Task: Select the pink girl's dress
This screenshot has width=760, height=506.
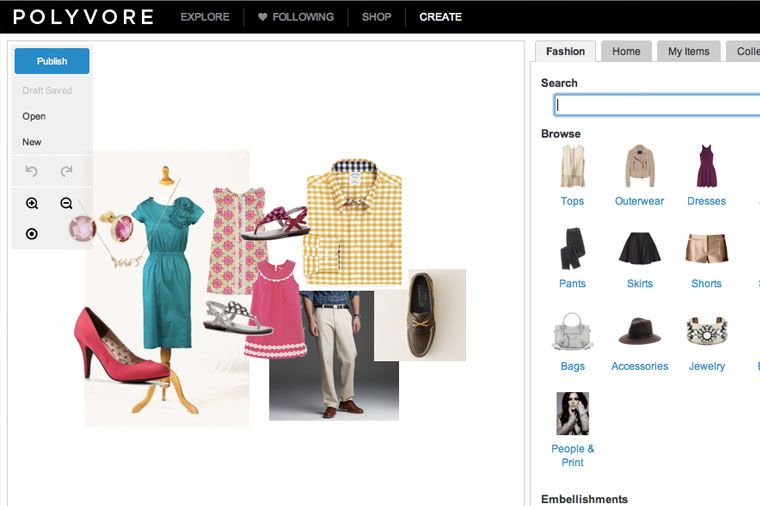Action: pos(276,310)
